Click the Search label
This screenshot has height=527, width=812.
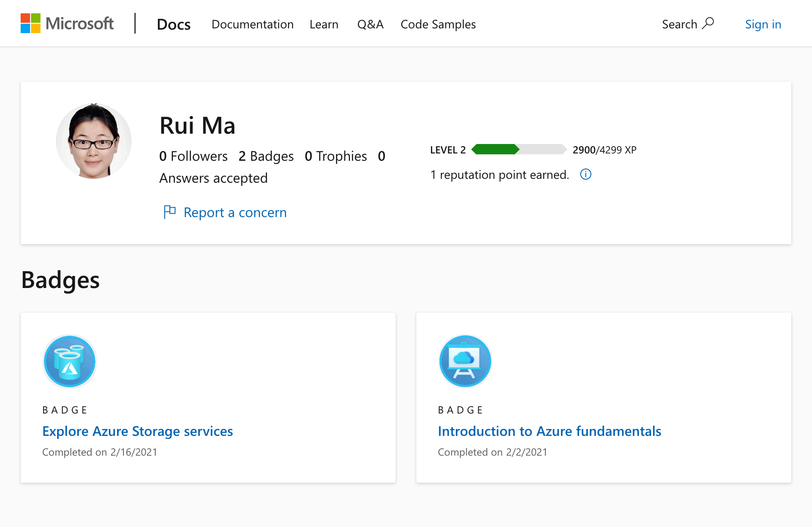(x=679, y=25)
